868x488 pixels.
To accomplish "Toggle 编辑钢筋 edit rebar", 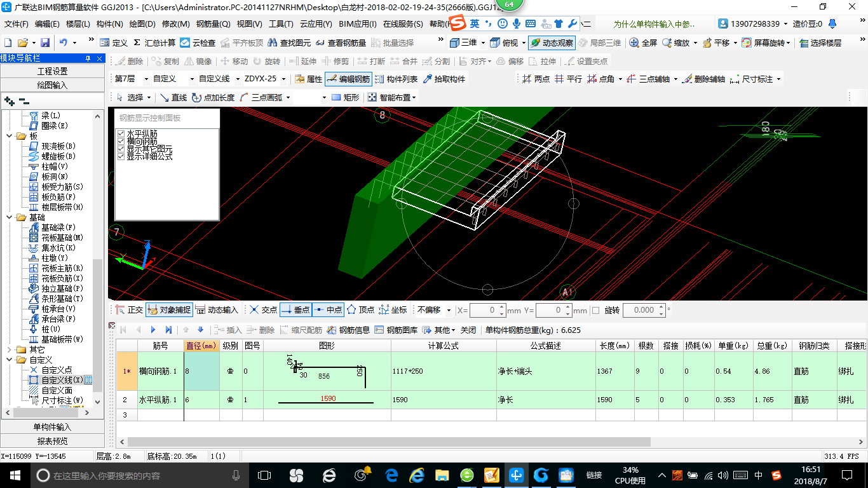I will click(x=348, y=79).
